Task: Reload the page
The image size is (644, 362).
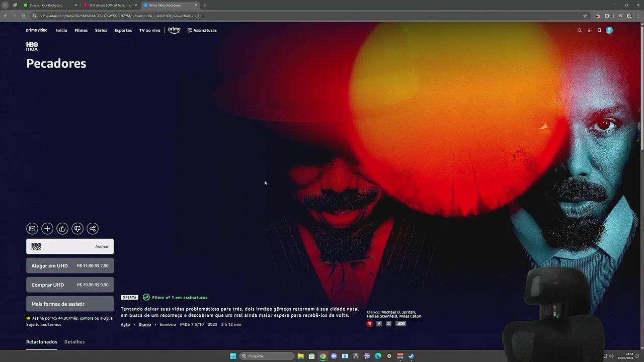Action: pos(24,16)
